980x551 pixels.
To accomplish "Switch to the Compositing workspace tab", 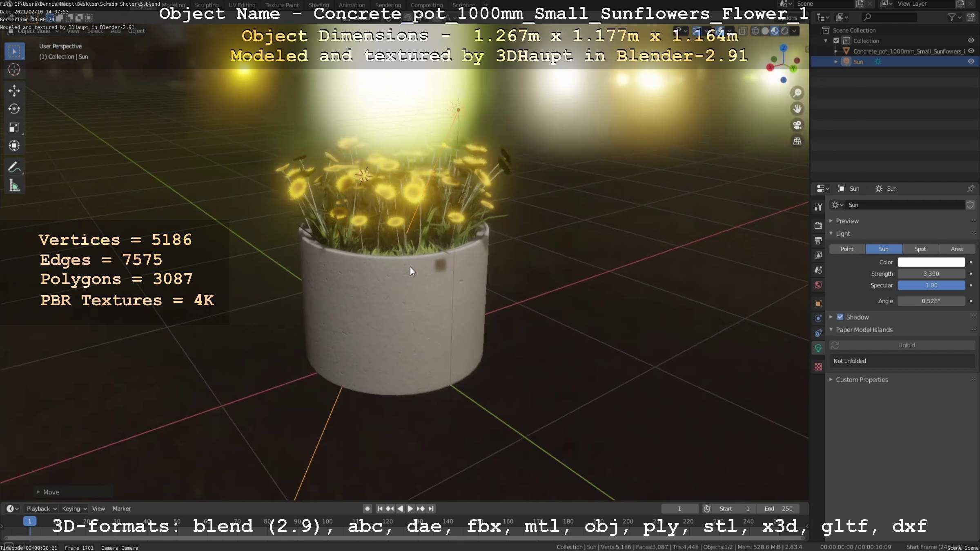I will point(427,5).
